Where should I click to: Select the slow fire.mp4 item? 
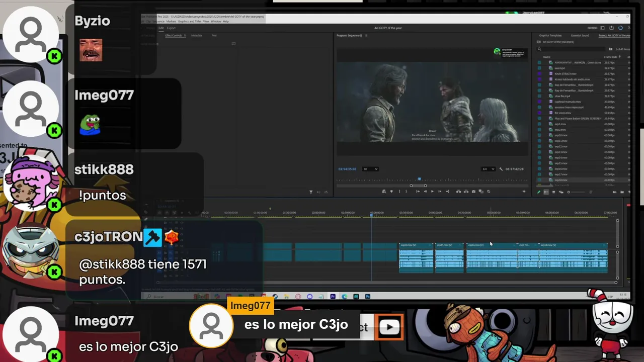562,96
